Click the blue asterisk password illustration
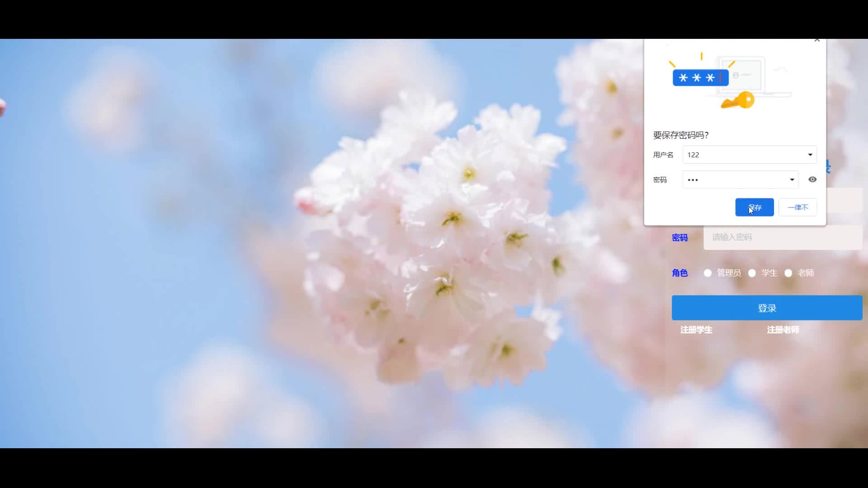Image resolution: width=868 pixels, height=488 pixels. click(x=700, y=78)
